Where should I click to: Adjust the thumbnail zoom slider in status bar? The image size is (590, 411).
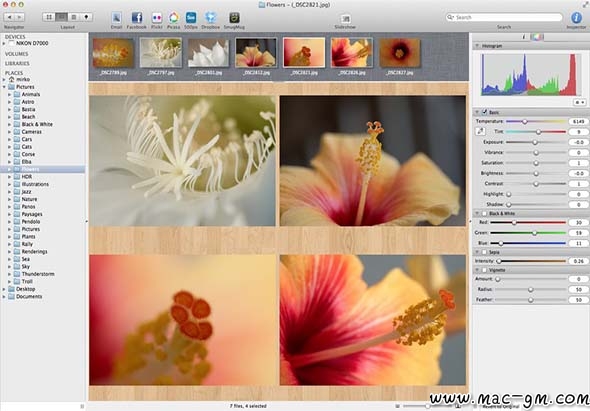[x=429, y=406]
